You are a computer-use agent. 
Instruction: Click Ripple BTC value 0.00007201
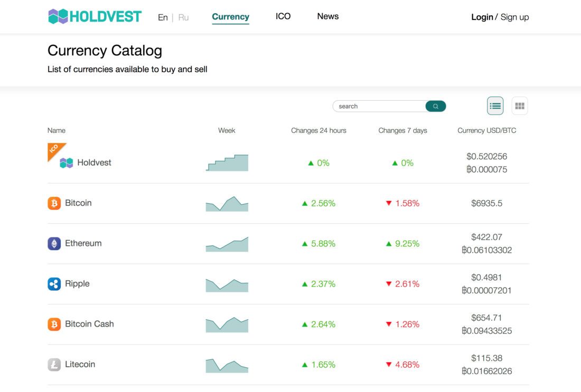click(x=487, y=290)
